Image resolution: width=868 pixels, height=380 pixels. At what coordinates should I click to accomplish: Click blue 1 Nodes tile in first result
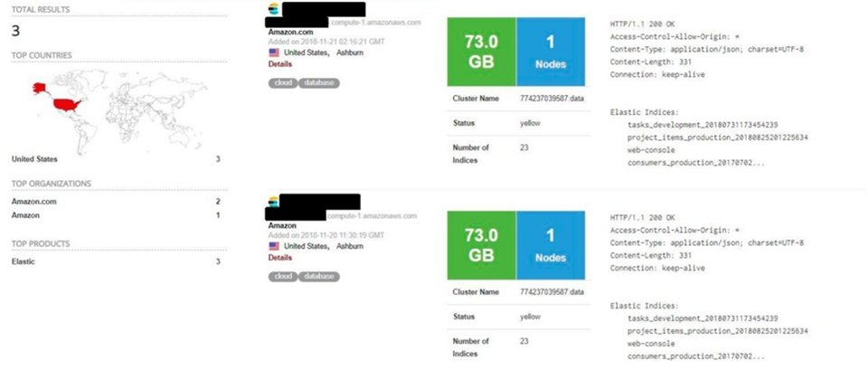(551, 52)
